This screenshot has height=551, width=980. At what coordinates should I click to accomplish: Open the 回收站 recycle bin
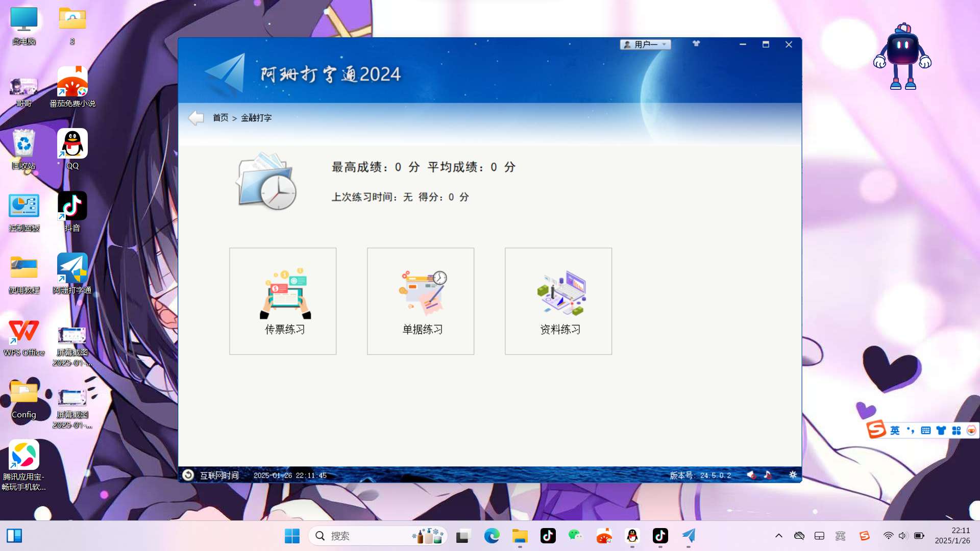click(24, 149)
